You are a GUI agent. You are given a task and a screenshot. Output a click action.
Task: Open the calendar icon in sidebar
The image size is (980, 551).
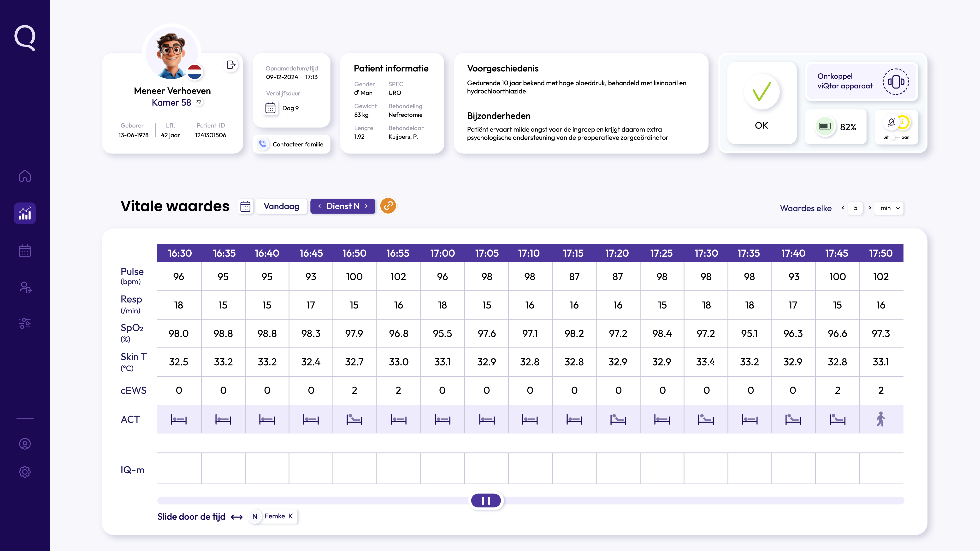click(x=25, y=251)
